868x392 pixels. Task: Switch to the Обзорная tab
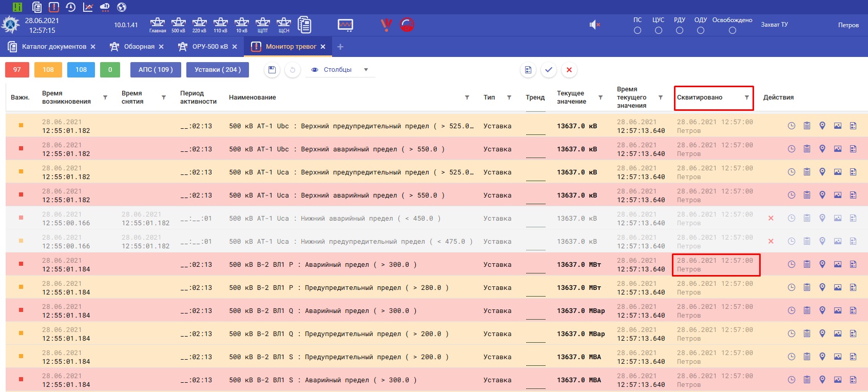tap(139, 47)
